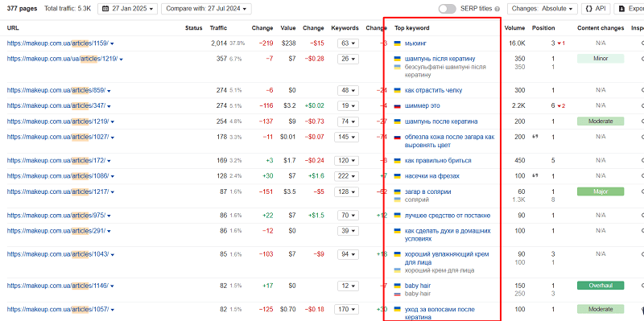Sort by the Value column header
The width and height of the screenshot is (644, 321).
pyautogui.click(x=288, y=28)
